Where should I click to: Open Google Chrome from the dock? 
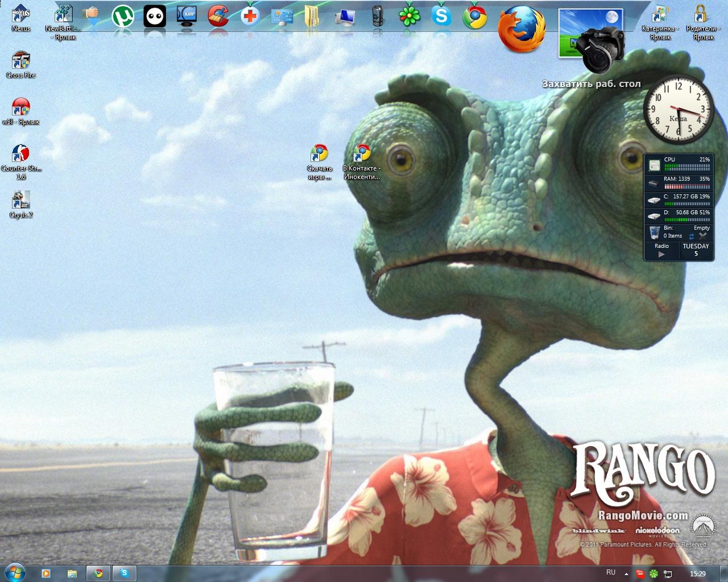pyautogui.click(x=474, y=16)
